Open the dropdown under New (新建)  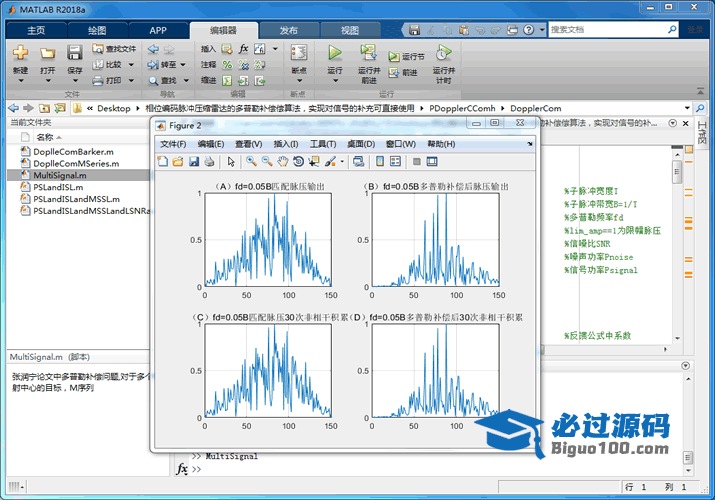coord(20,81)
